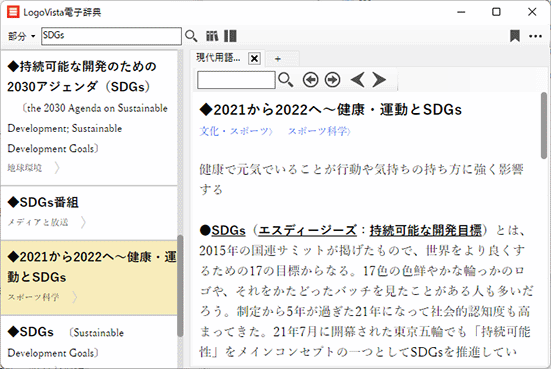551x369 pixels.
Task: Jump to previous entry with left chevron
Action: tap(358, 80)
